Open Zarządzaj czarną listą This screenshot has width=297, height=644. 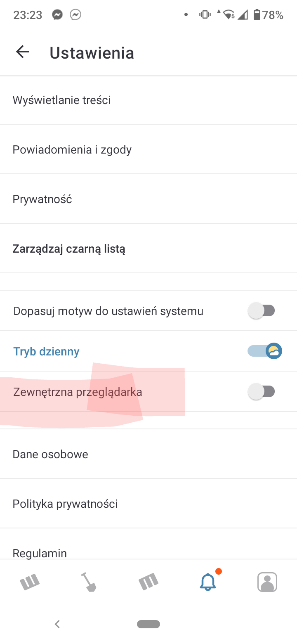coord(69,249)
